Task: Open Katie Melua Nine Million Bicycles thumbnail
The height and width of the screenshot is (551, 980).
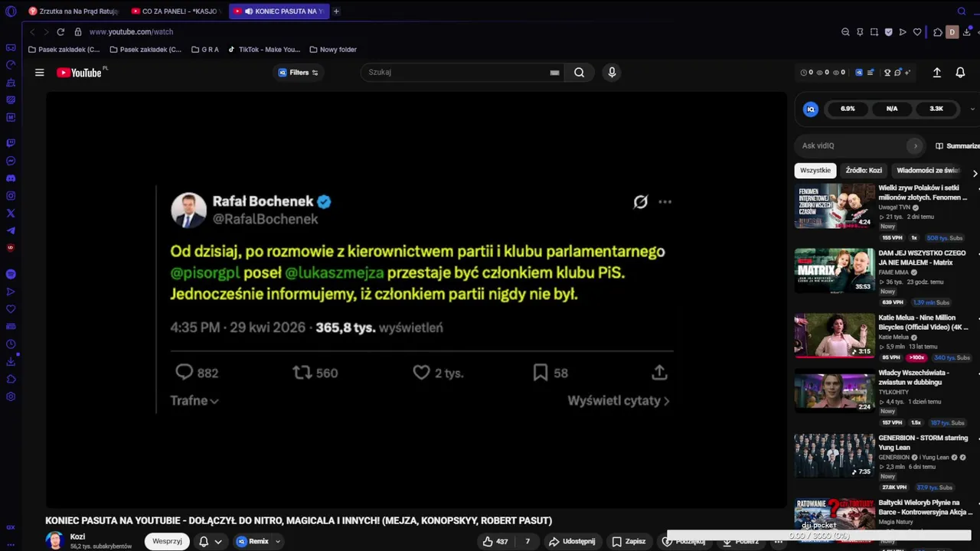Action: [x=834, y=335]
